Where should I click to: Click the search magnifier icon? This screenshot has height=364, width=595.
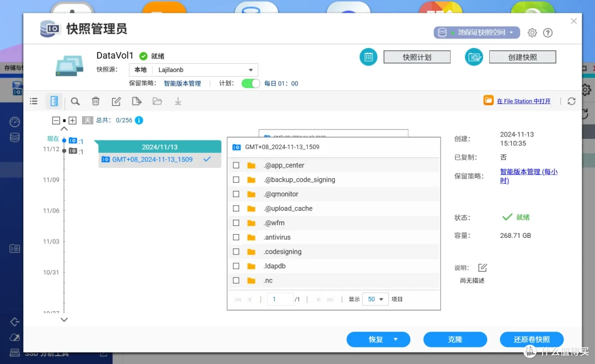(x=75, y=101)
